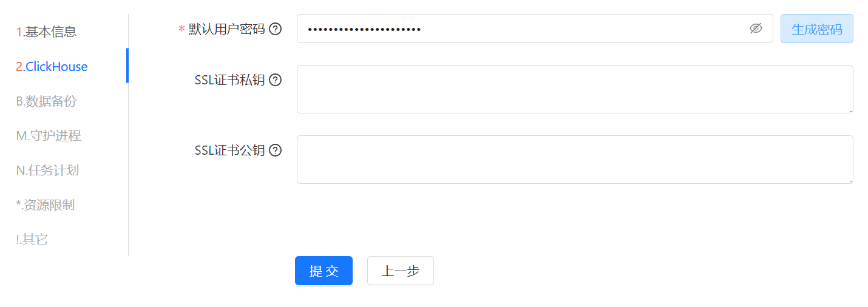Image resolution: width=868 pixels, height=307 pixels.
Task: Click SSL证书公钥 textarea resize handle
Action: tap(850, 181)
